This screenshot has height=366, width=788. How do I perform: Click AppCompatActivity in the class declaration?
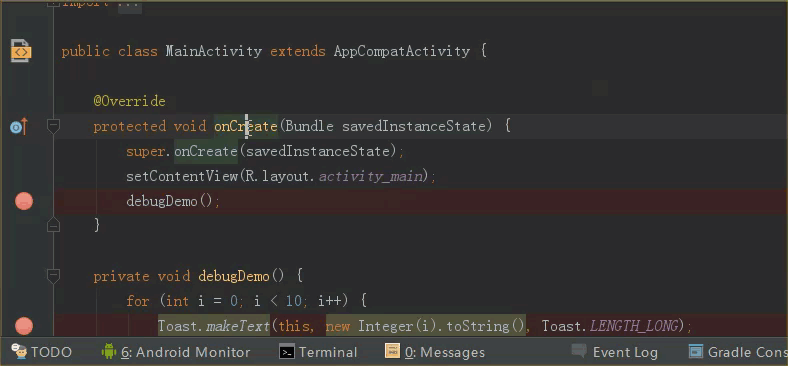[x=402, y=51]
